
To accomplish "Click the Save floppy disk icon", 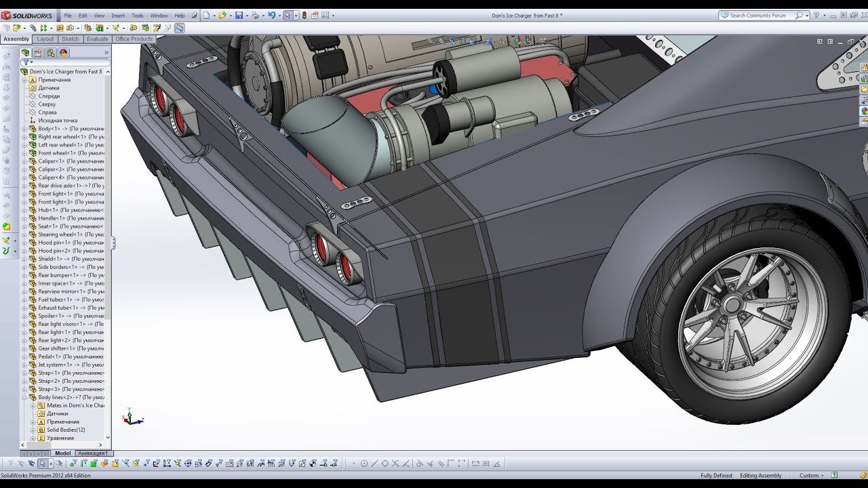I will coord(239,15).
